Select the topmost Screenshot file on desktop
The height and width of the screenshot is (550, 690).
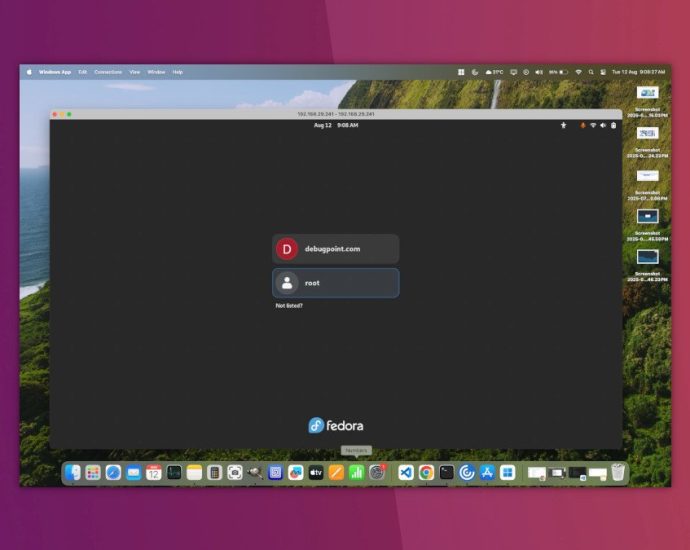click(x=647, y=93)
